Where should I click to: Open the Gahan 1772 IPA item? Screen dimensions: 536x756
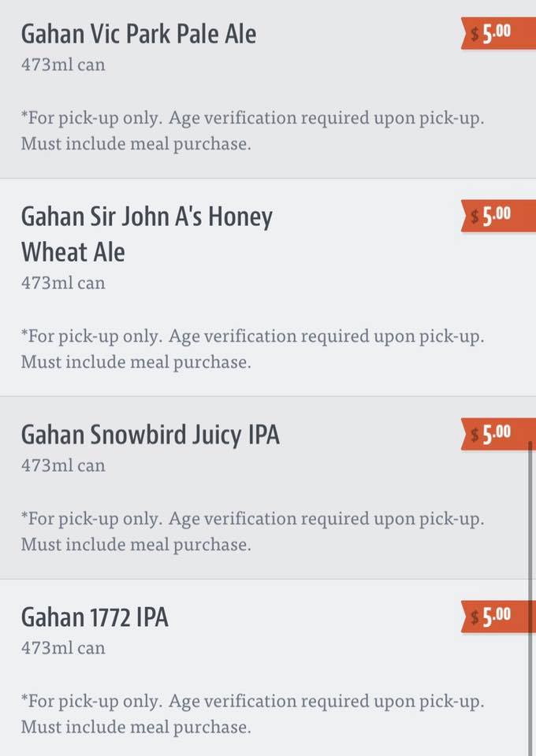coord(95,617)
